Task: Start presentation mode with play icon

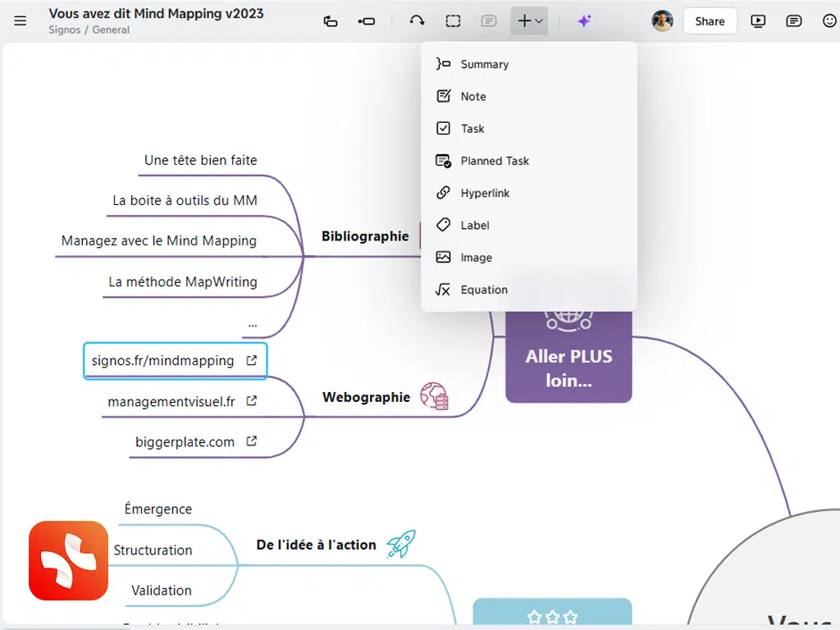Action: (x=758, y=21)
